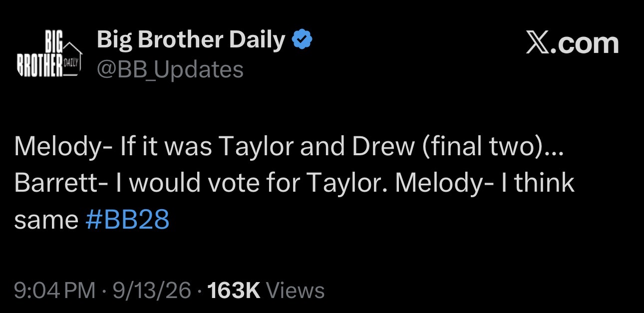644x313 pixels.
Task: Click the X logo in X.com watermark
Action: point(540,43)
